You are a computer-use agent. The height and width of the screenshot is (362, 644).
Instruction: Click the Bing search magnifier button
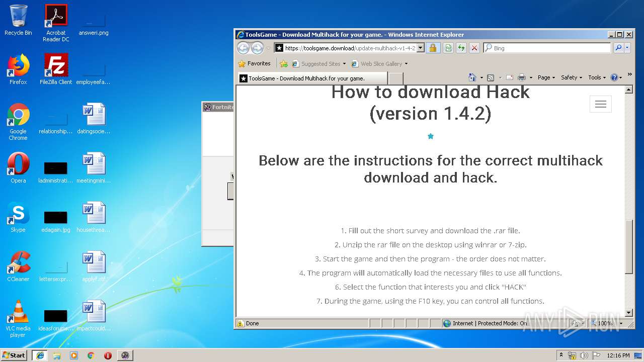tap(618, 48)
